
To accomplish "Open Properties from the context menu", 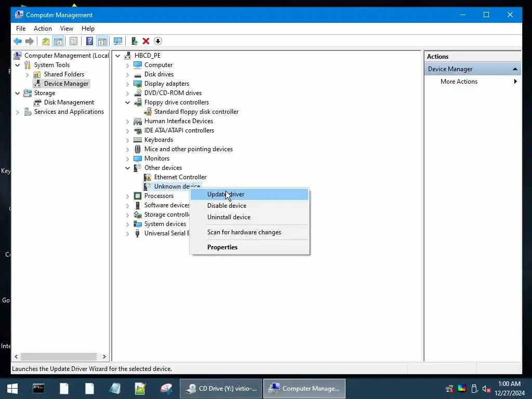I will click(249, 247).
